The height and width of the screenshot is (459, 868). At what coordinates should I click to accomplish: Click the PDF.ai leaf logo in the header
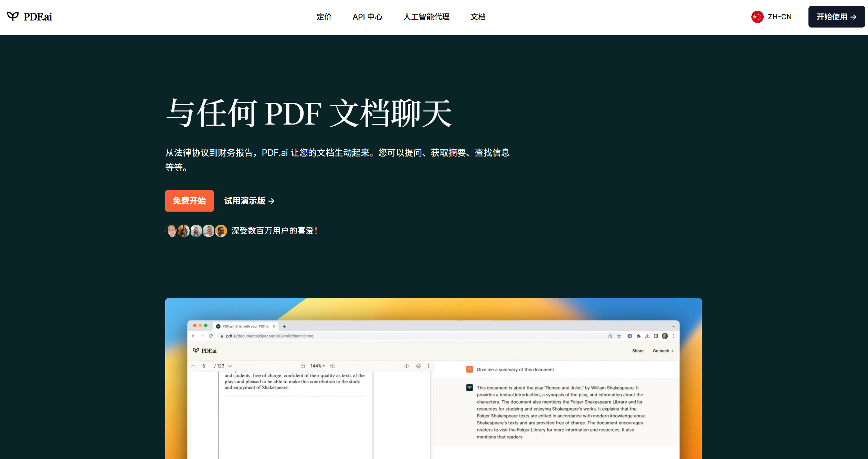(x=13, y=16)
